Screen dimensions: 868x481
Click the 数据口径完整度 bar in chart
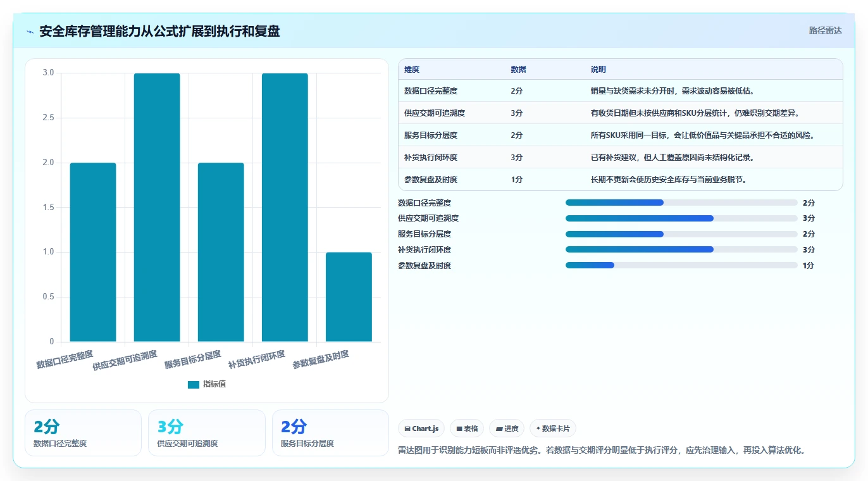(x=93, y=252)
